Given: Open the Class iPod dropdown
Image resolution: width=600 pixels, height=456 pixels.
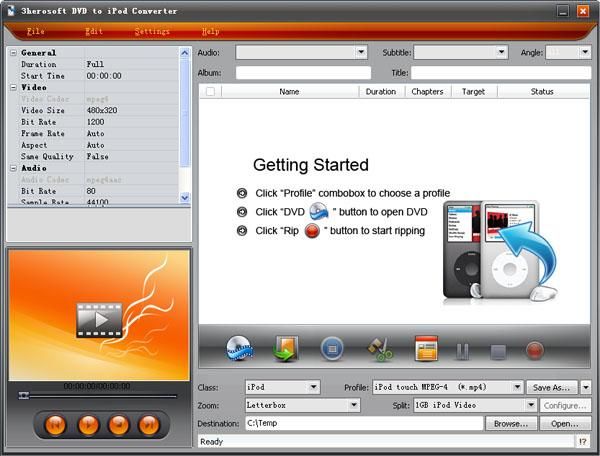Looking at the screenshot, I should pos(313,387).
